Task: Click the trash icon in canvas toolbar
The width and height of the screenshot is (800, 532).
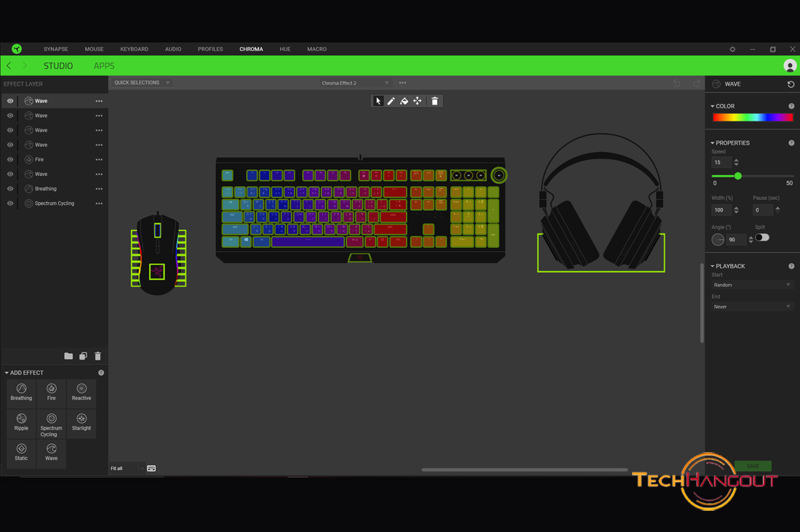Action: (435, 101)
